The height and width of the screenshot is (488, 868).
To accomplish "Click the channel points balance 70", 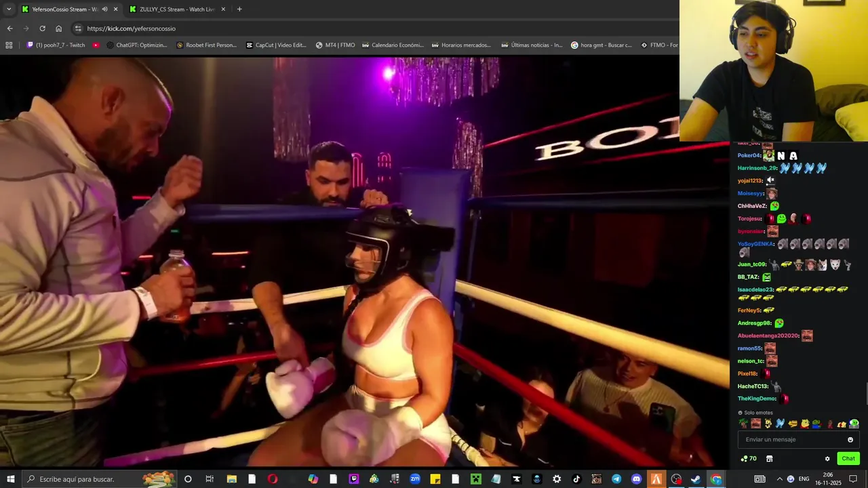I will [x=749, y=459].
